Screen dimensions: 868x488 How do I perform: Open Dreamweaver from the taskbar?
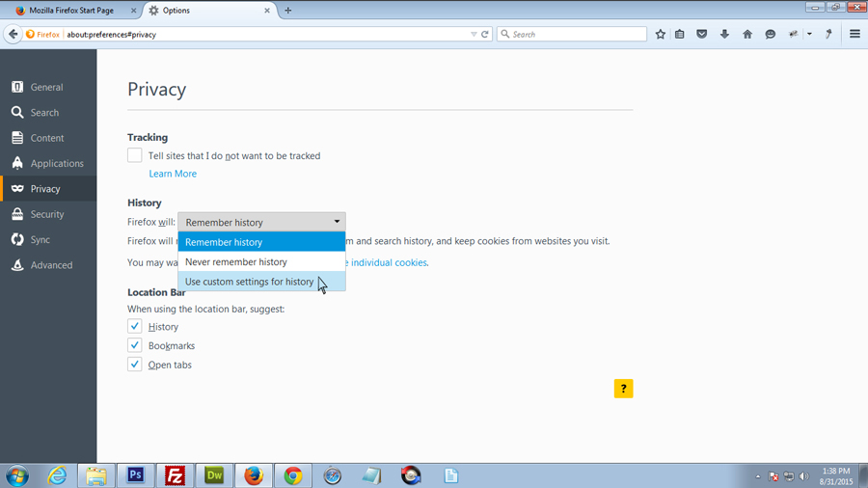click(214, 475)
